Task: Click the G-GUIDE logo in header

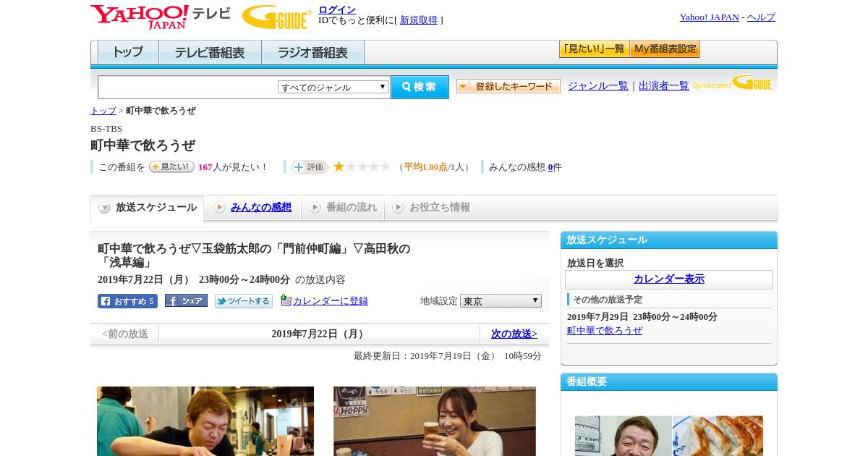Action: click(x=277, y=17)
